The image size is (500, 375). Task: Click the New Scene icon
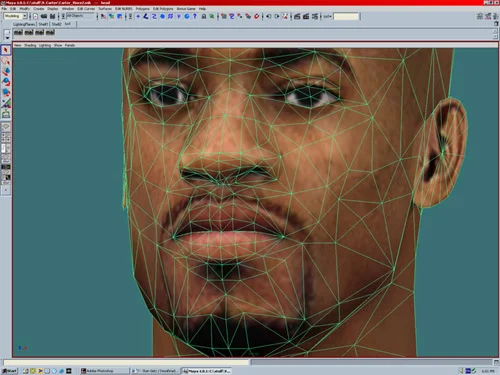pyautogui.click(x=35, y=16)
